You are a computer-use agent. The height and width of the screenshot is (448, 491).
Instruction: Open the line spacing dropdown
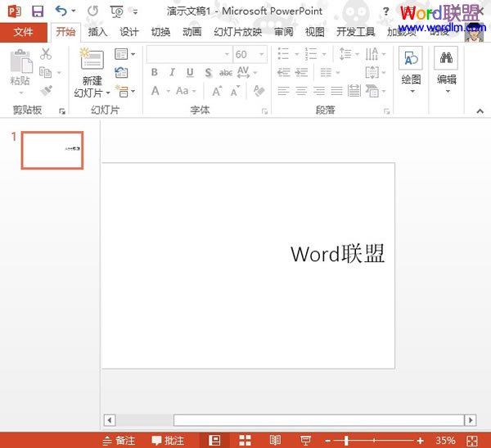[x=349, y=54]
